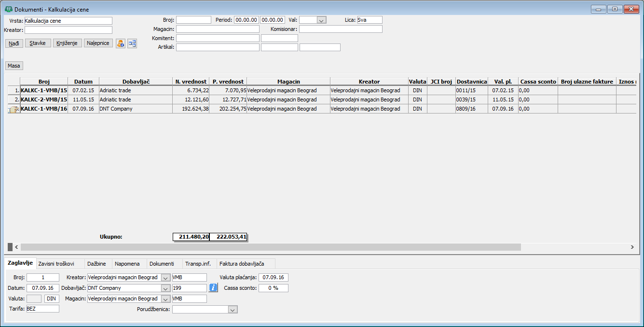Click the scroll left arrow of table
The width and height of the screenshot is (644, 327).
16,247
